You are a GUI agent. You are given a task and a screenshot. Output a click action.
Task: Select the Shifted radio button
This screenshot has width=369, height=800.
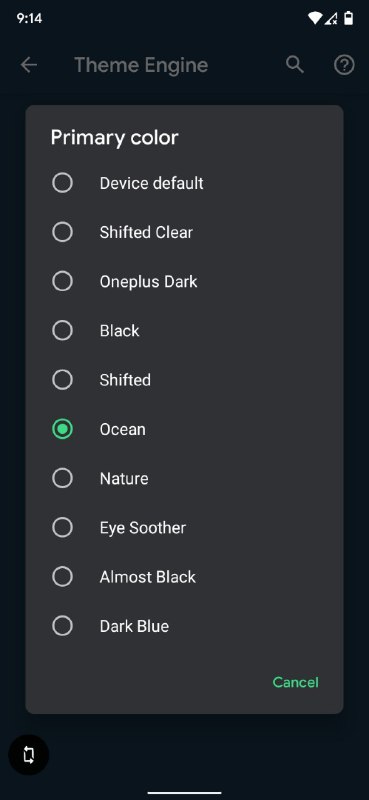[x=62, y=380]
